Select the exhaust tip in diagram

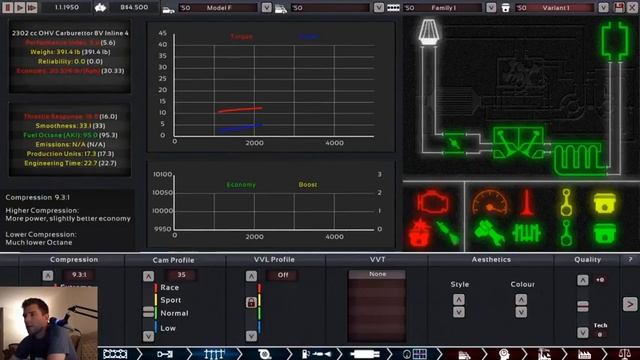614,40
